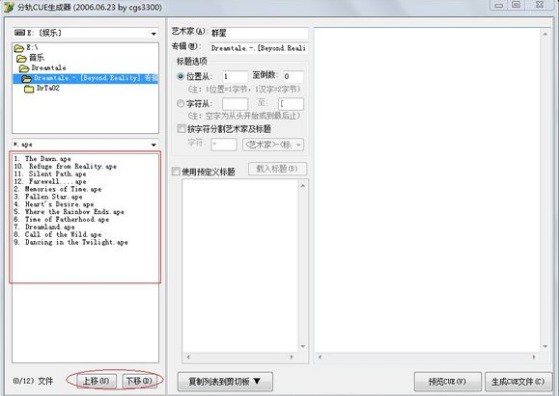Select file 1. The Dawn.ape

click(x=42, y=159)
